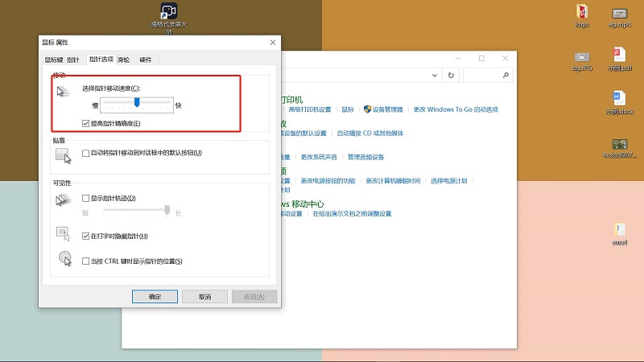Open the 设备管理器 link
644x362 pixels.
tap(386, 109)
